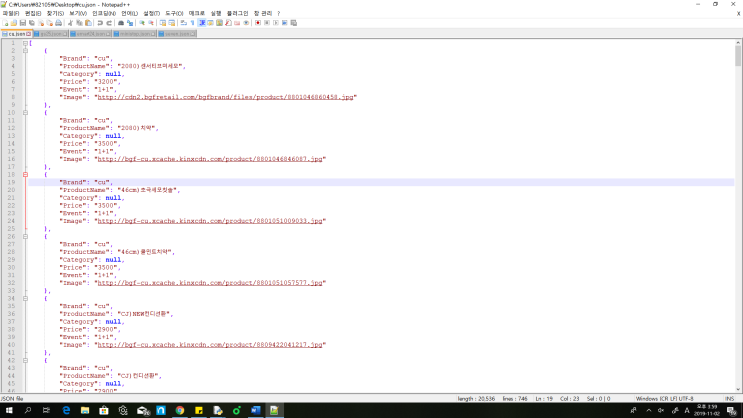Toggle show all characters icon

point(192,23)
